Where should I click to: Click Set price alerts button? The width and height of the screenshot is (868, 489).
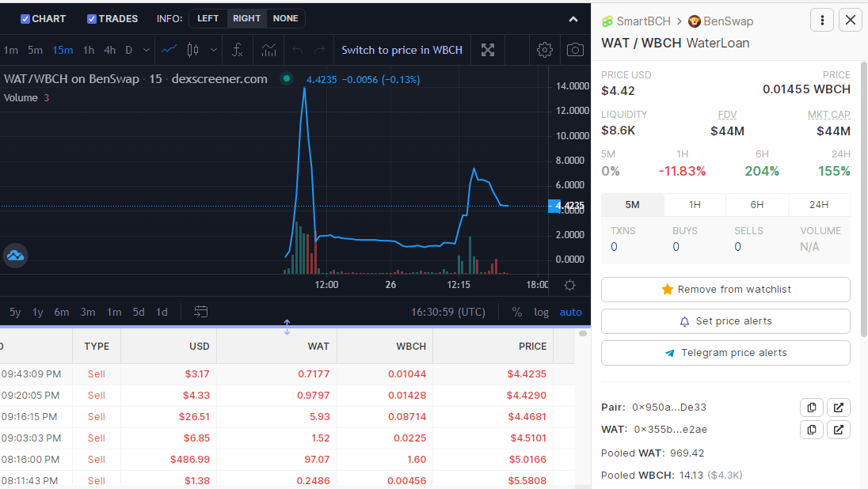(725, 321)
